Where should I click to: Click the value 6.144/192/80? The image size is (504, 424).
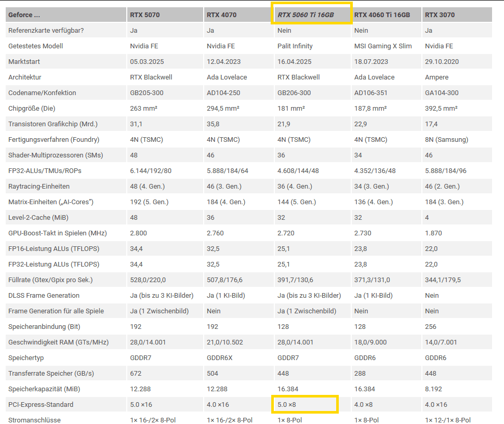coord(151,171)
